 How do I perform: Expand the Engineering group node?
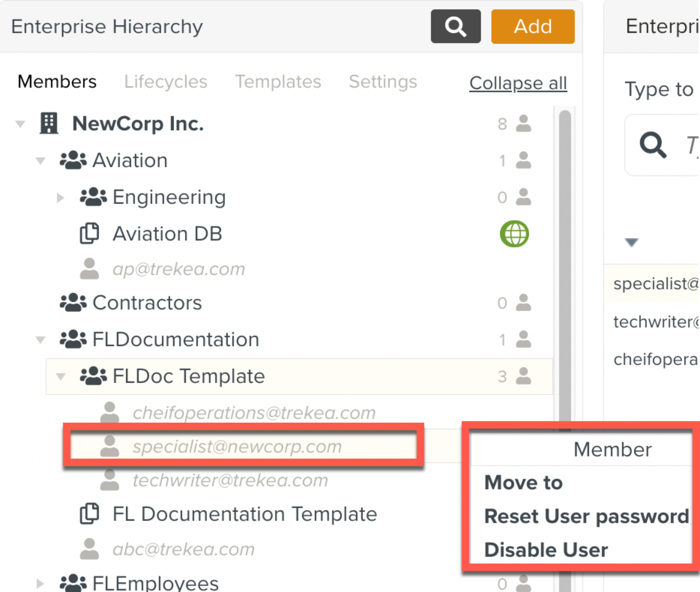tap(60, 198)
